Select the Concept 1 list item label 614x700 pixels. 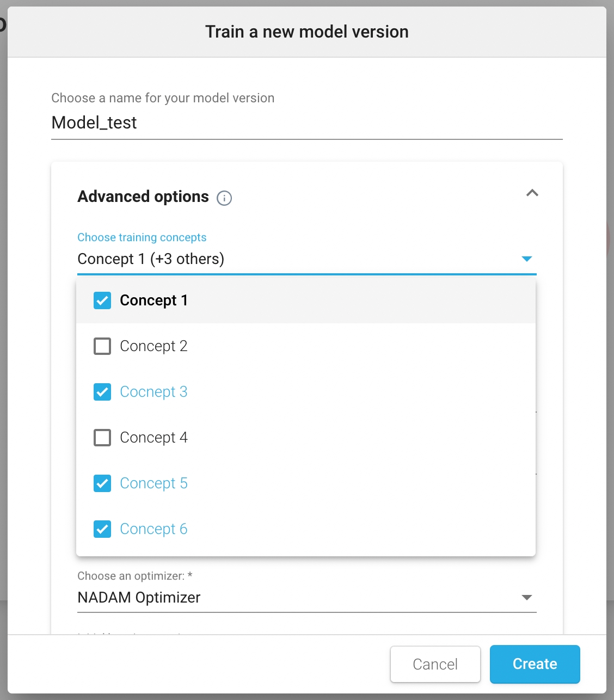pyautogui.click(x=153, y=300)
